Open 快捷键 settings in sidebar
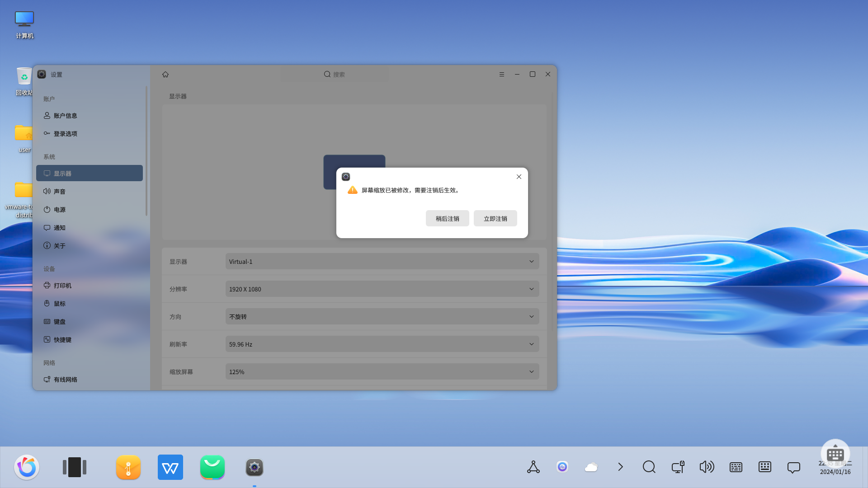This screenshot has width=868, height=488. coord(89,340)
